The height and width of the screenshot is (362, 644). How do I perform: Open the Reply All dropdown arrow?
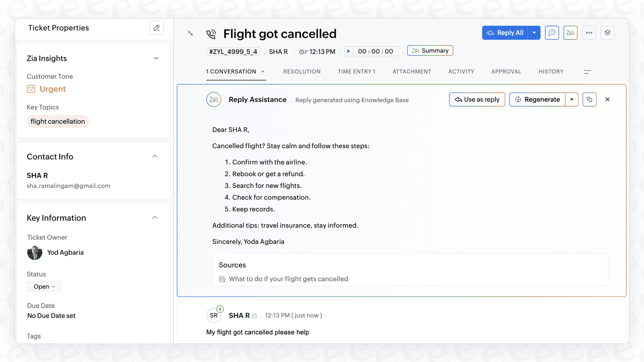[534, 33]
